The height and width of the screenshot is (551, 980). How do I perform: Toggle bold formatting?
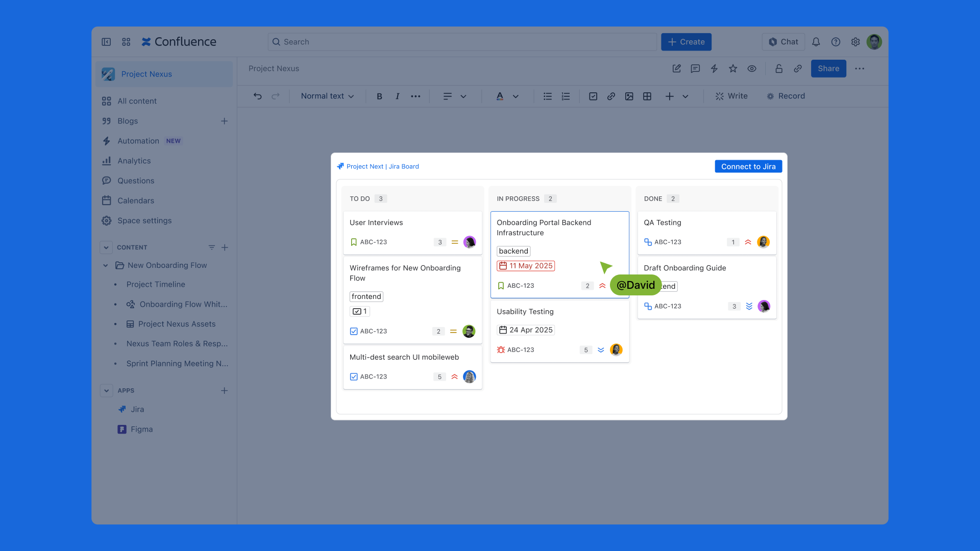[379, 96]
